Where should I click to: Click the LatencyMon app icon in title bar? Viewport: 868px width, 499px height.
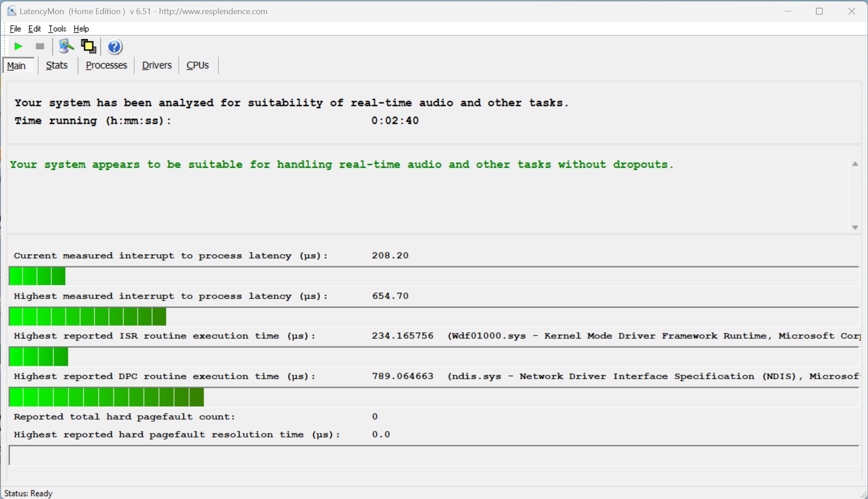pyautogui.click(x=11, y=11)
